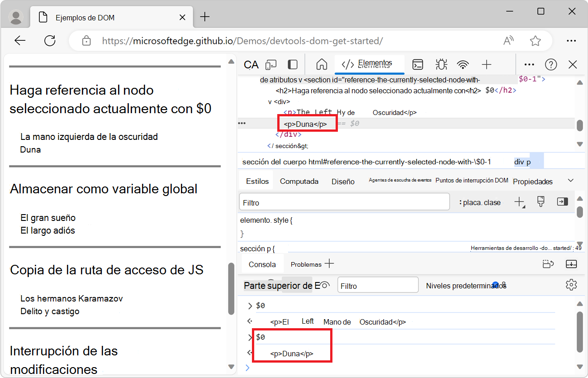Switch to the Problemas drawer tab
588x378 pixels.
[306, 264]
